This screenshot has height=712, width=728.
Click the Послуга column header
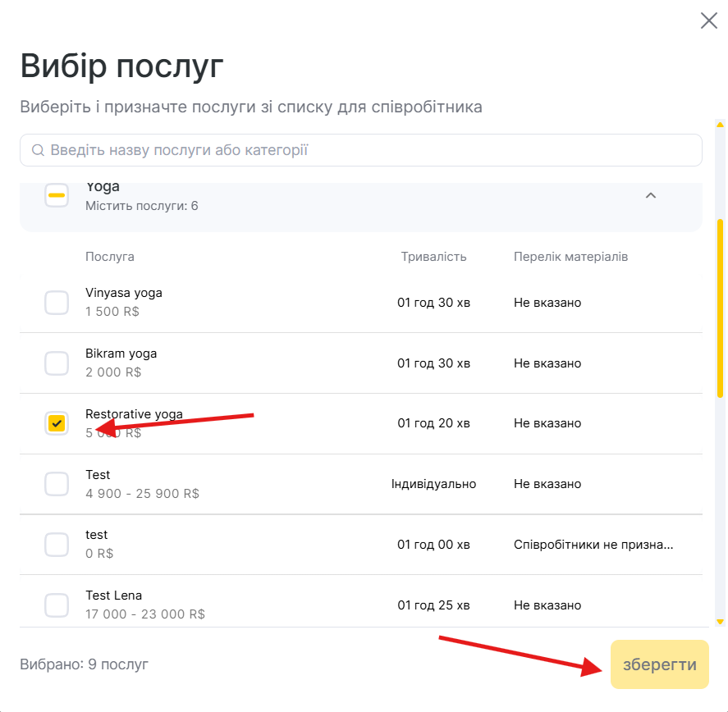coord(110,257)
